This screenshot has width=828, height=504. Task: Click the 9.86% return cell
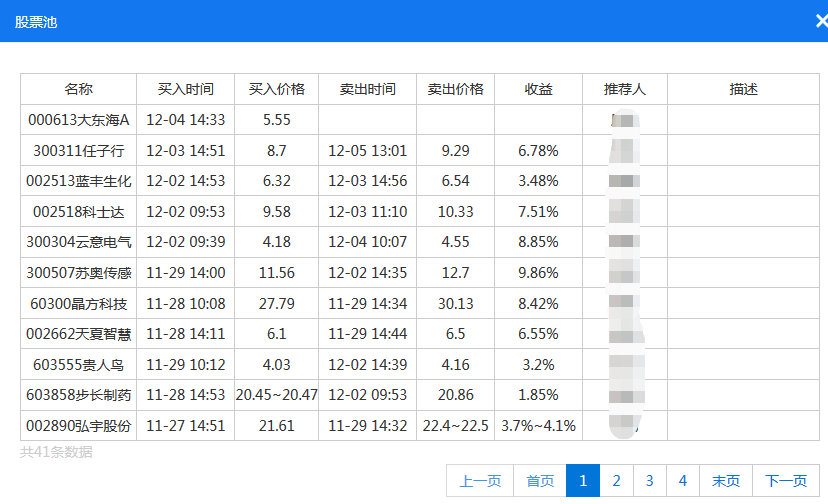click(538, 273)
